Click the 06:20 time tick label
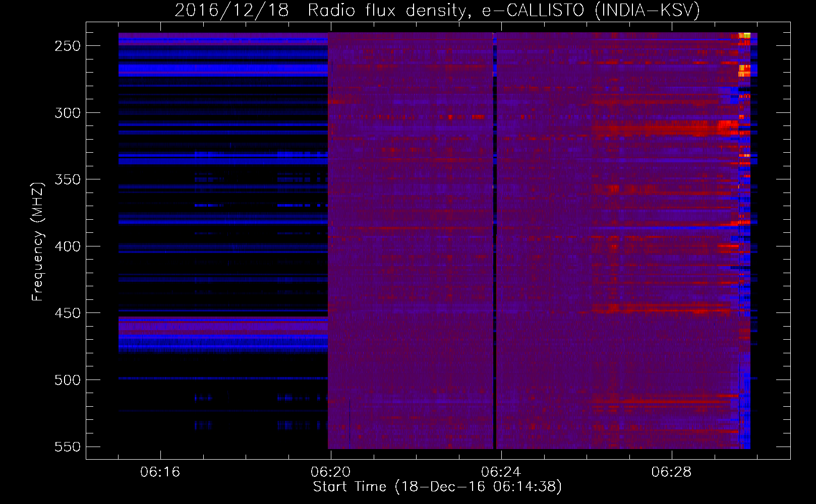This screenshot has height=504, width=816. 330,472
